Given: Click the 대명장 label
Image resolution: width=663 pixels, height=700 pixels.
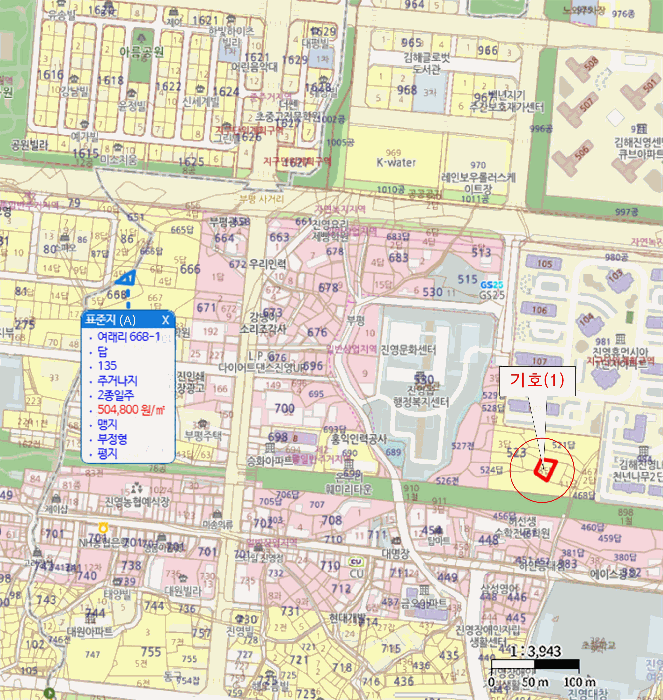Looking at the screenshot, I should [x=395, y=554].
